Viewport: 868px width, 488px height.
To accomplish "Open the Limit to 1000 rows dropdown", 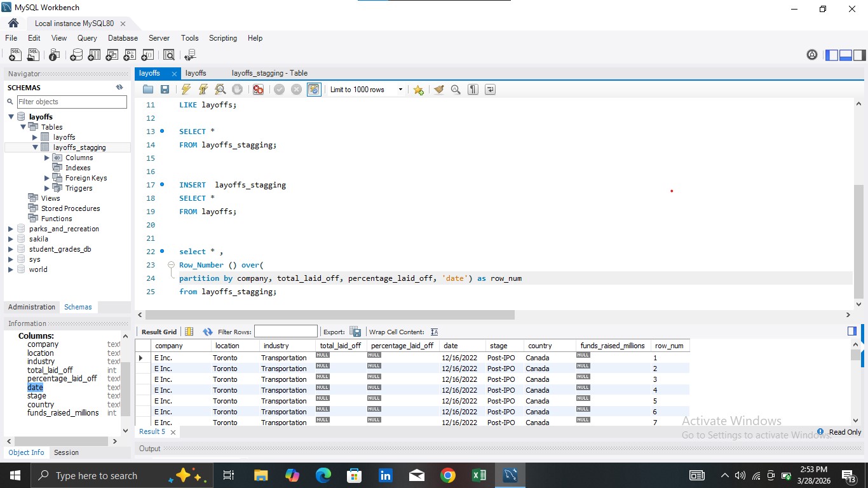I will (x=366, y=90).
